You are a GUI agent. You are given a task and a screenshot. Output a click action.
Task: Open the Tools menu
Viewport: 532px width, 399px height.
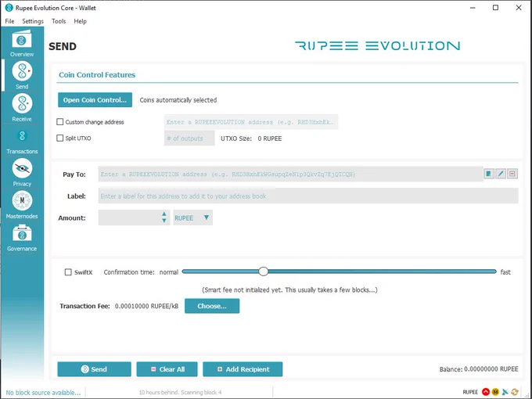coord(59,21)
